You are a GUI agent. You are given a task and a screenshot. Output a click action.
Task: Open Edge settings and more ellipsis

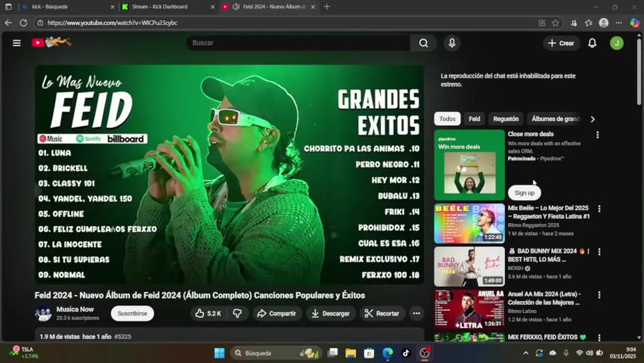pos(618,23)
